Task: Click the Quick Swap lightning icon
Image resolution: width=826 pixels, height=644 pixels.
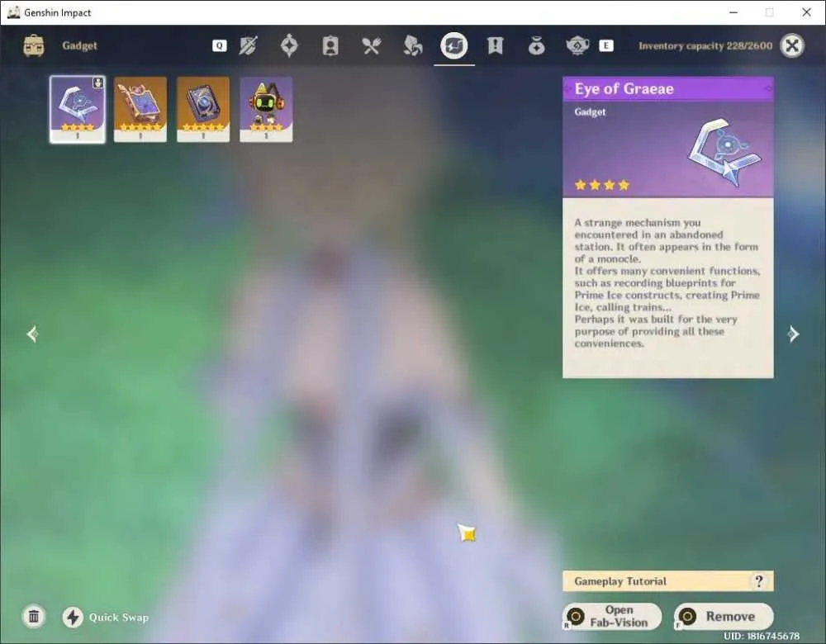Action: click(x=73, y=617)
